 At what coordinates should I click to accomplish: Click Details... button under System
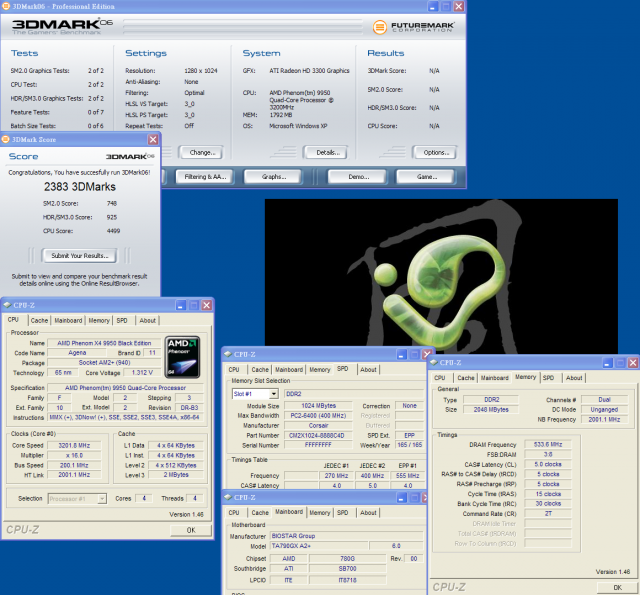(x=326, y=152)
